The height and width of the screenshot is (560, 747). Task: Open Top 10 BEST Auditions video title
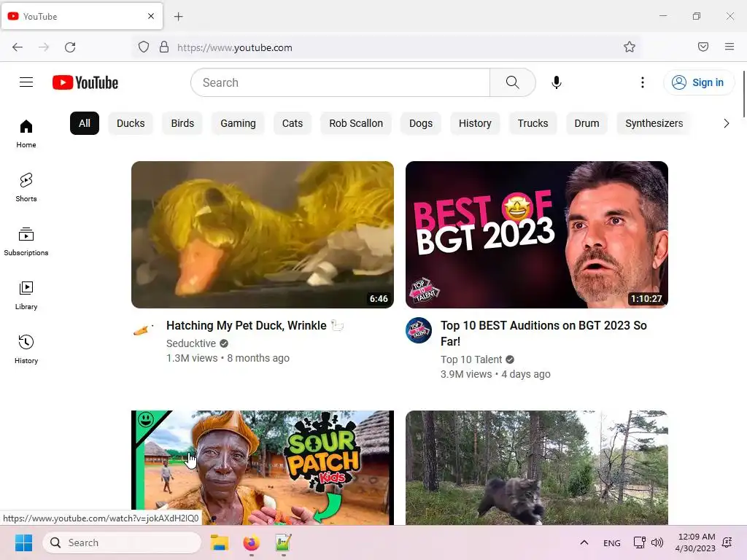tap(543, 333)
